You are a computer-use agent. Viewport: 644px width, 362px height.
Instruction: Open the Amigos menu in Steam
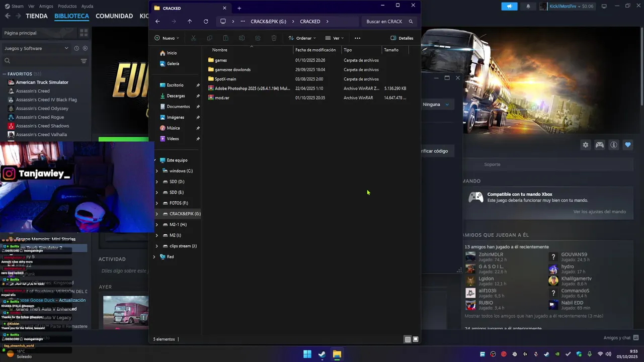click(x=46, y=6)
